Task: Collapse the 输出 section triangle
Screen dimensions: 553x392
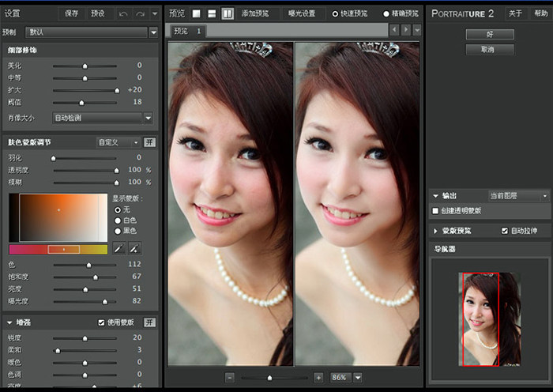Action: tap(435, 196)
